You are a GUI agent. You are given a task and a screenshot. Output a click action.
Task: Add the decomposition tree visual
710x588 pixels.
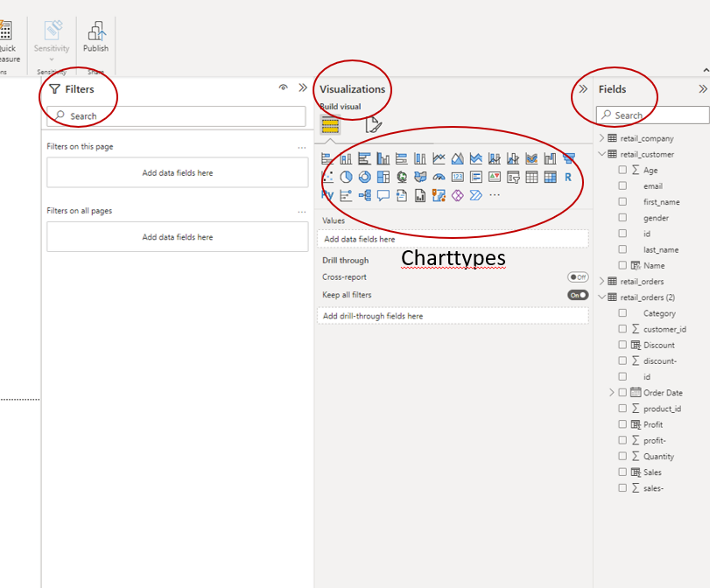364,195
